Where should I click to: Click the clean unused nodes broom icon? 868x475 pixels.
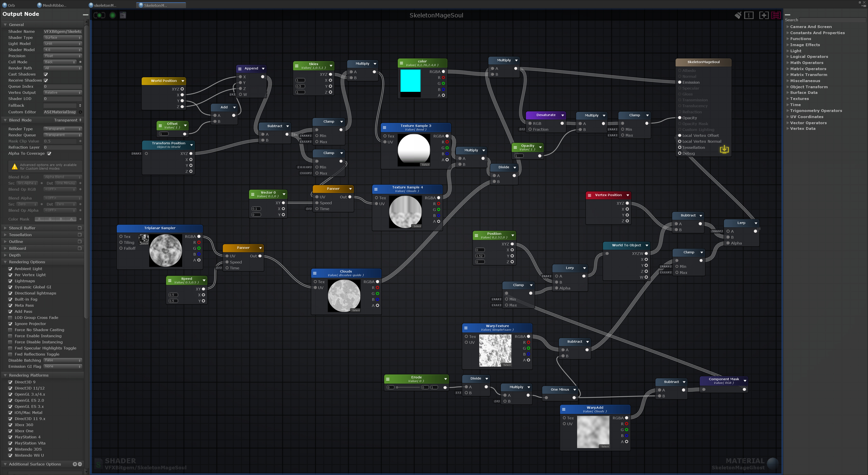coord(738,15)
